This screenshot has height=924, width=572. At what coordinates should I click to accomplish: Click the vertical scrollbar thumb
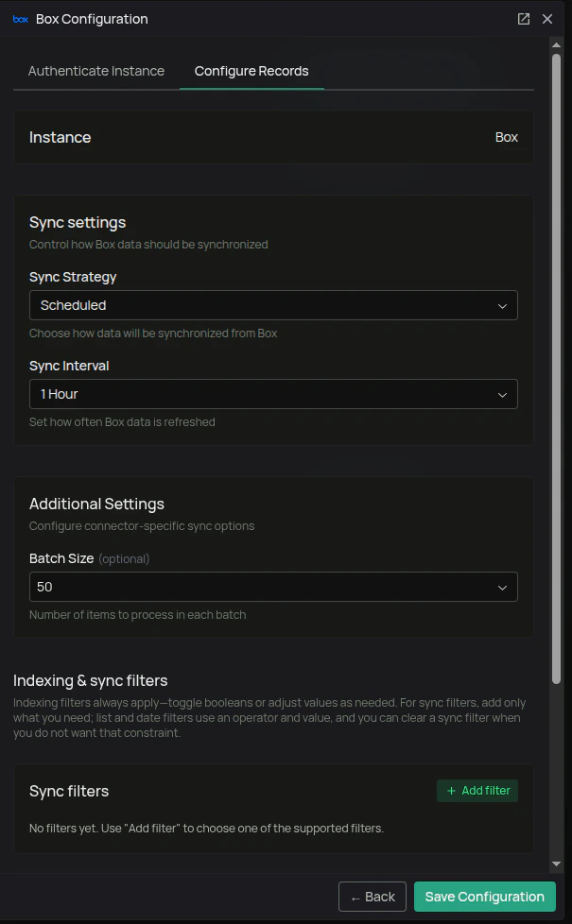tap(556, 368)
